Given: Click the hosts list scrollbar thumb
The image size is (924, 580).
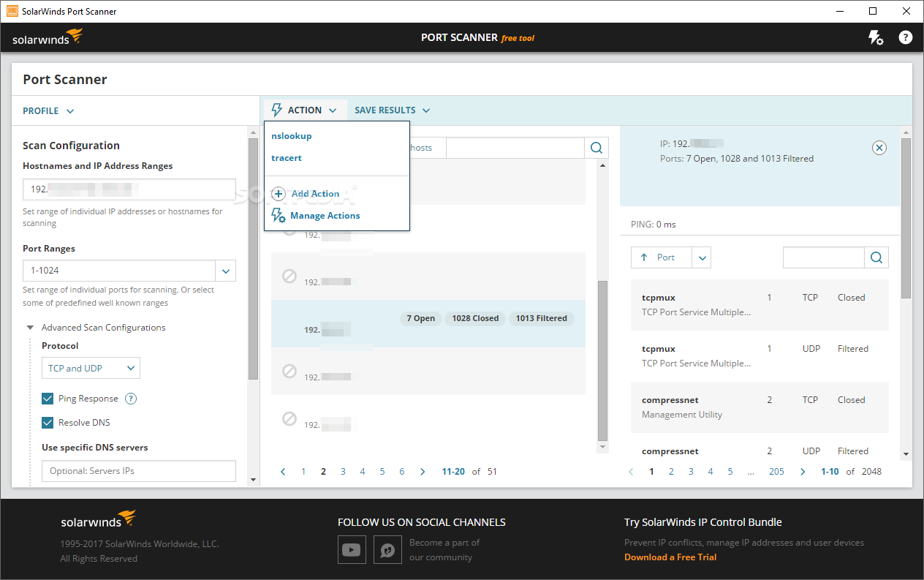Looking at the screenshot, I should tap(602, 360).
